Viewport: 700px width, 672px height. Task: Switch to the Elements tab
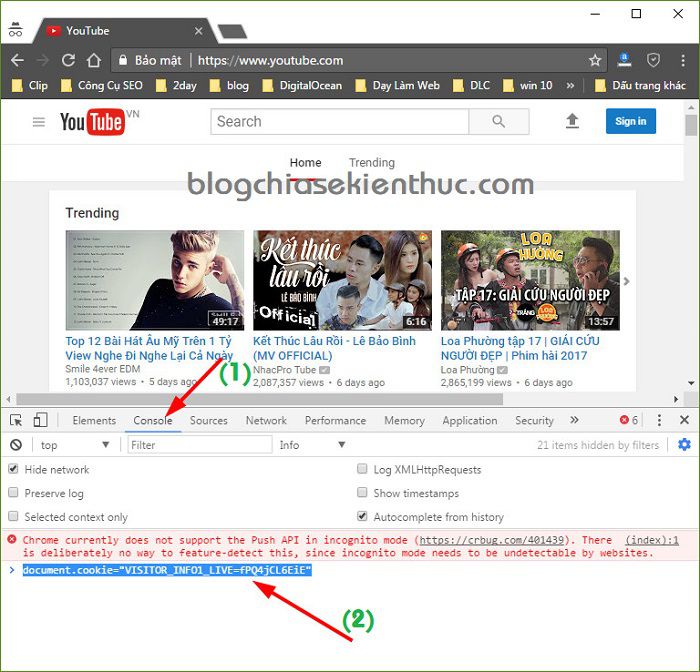(94, 421)
